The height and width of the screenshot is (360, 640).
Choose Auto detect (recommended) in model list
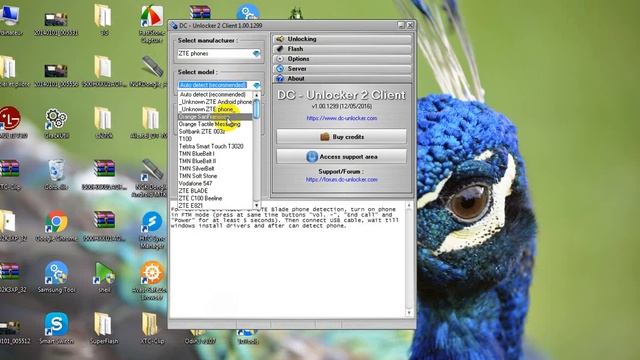coord(215,95)
